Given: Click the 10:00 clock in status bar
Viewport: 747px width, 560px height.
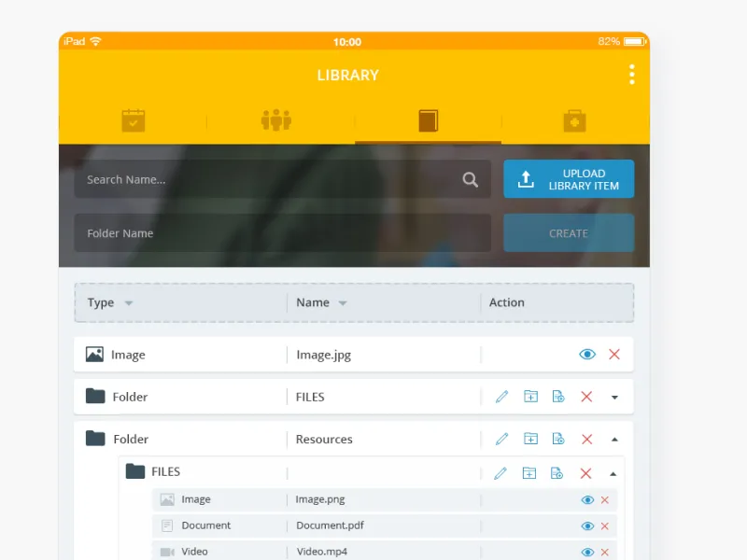Looking at the screenshot, I should tap(347, 42).
